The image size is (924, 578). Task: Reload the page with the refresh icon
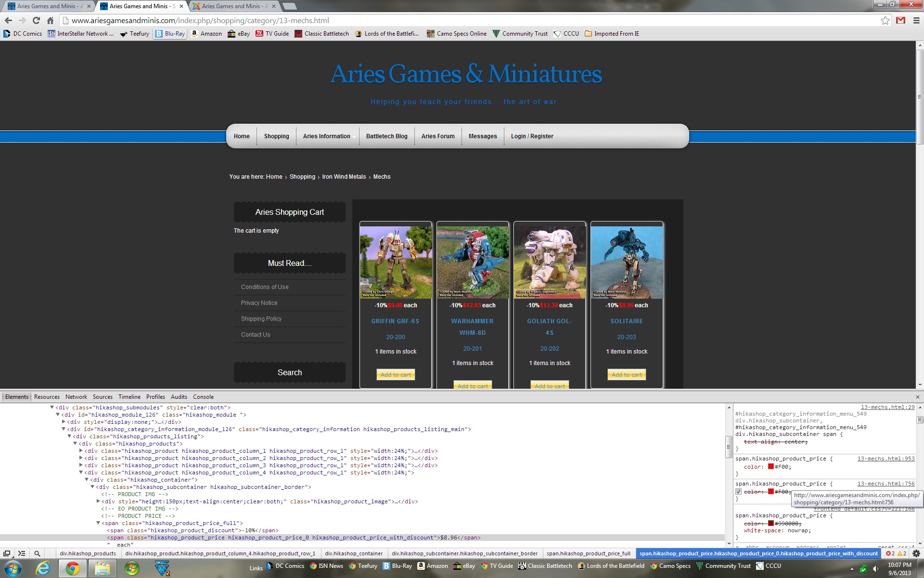36,20
